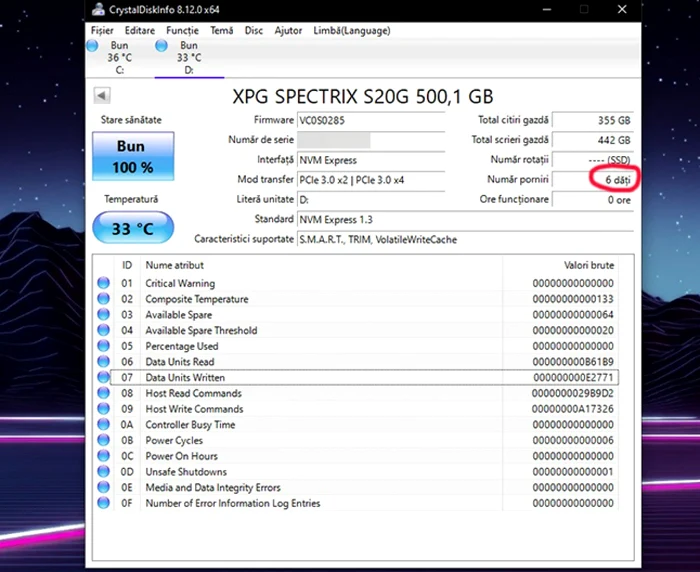The width and height of the screenshot is (700, 572).
Task: Open the Disc menu
Action: click(x=254, y=30)
